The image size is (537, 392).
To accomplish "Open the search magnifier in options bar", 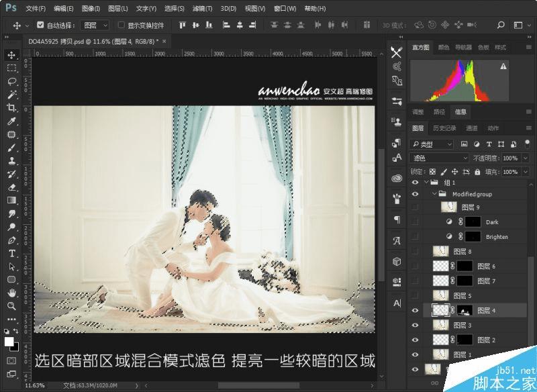I will 501,25.
